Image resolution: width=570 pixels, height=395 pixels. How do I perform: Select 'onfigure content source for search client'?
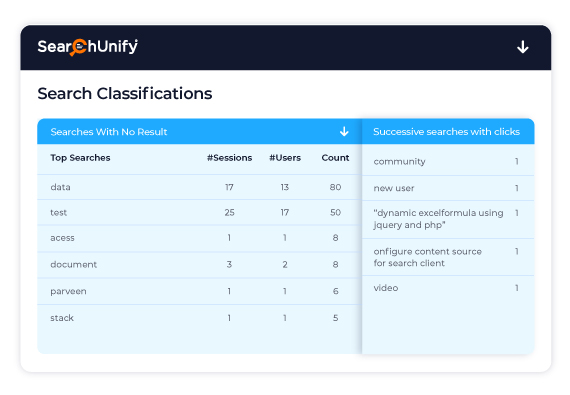click(448, 257)
